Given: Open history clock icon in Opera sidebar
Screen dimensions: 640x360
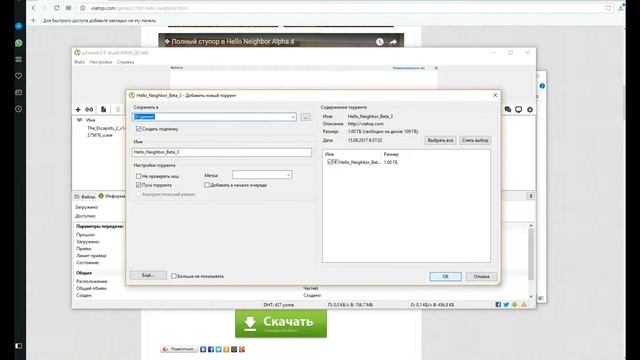Looking at the screenshot, I should 18,109.
